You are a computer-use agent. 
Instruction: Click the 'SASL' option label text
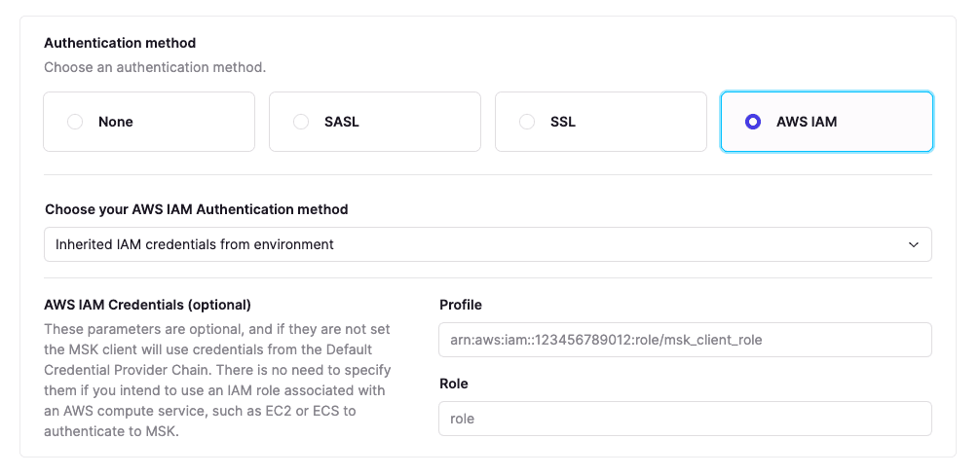click(x=342, y=122)
